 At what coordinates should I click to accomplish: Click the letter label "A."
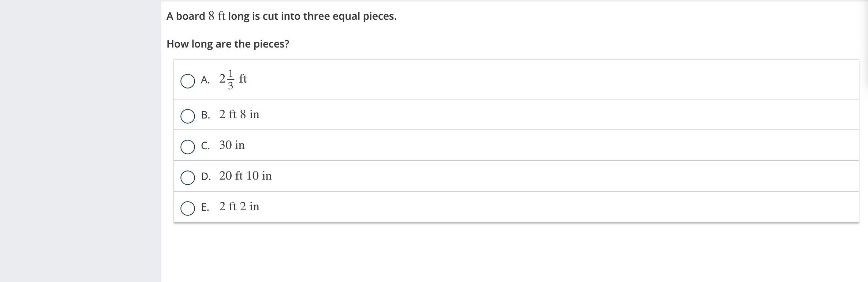point(205,80)
